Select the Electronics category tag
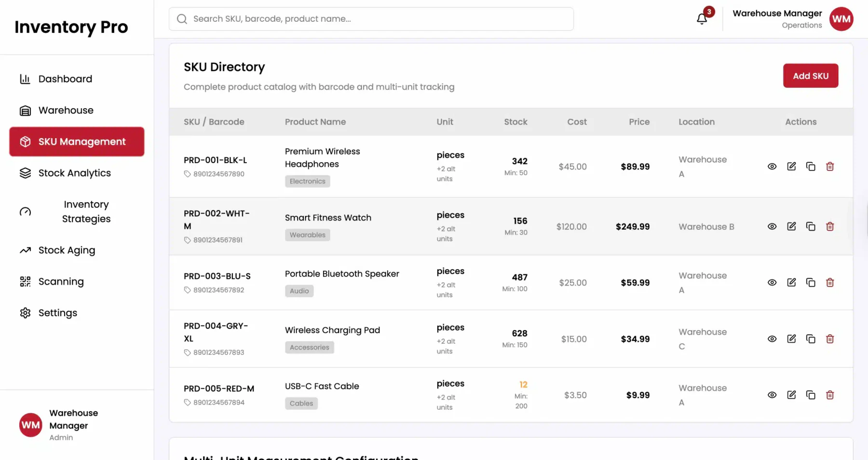868x460 pixels. point(307,181)
